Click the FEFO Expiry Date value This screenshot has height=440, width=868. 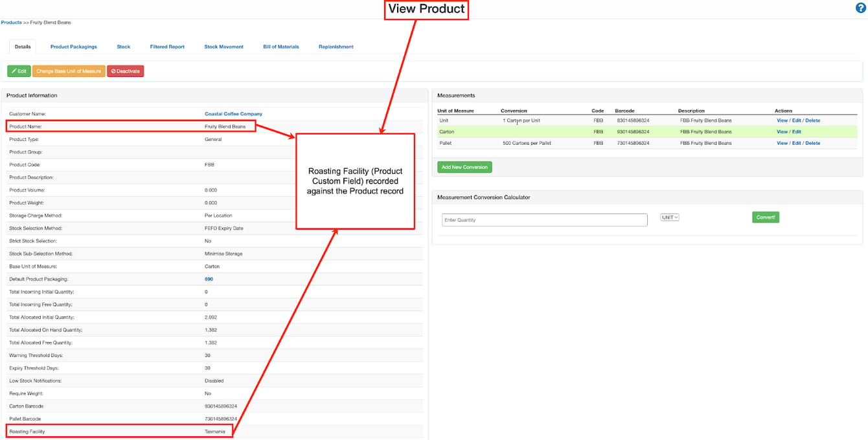pos(224,228)
